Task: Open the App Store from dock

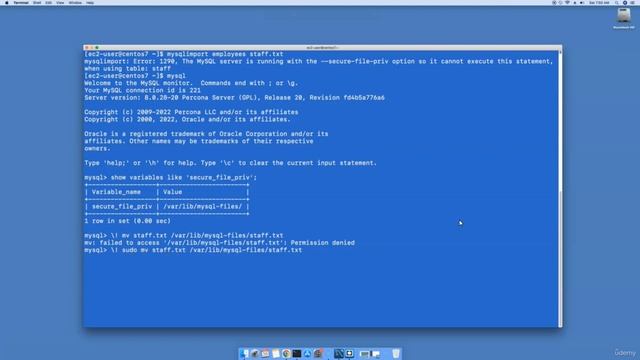Action: 307,353
